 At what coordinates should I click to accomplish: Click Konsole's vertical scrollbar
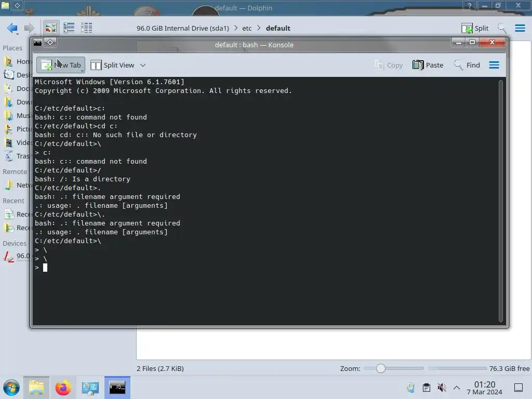point(501,201)
